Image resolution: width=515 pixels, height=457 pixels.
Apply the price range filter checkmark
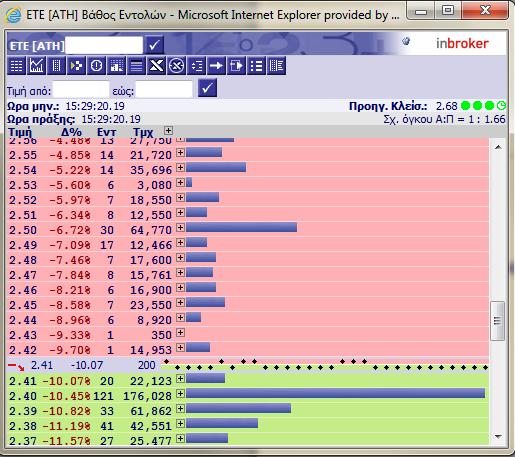(207, 88)
